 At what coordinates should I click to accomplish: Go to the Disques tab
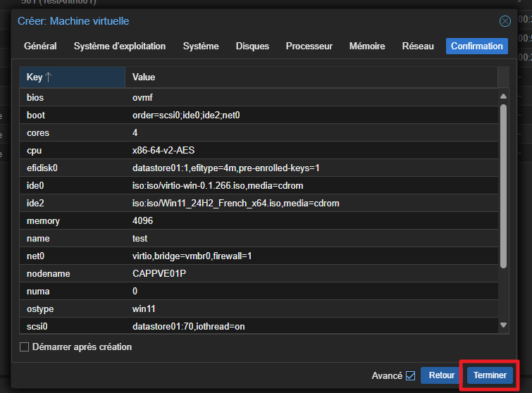(x=252, y=46)
